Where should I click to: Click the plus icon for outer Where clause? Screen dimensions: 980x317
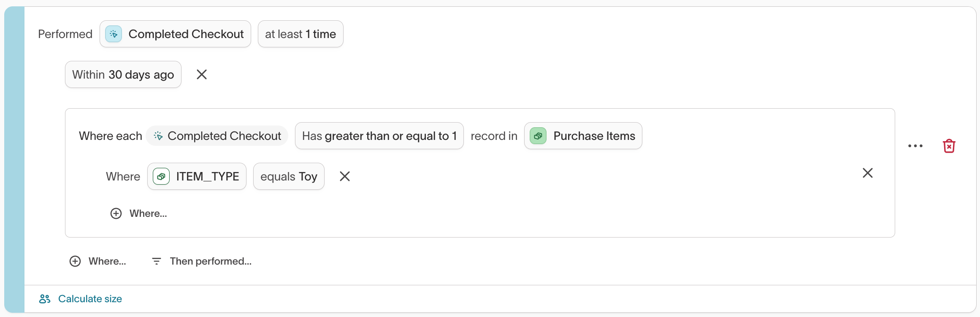click(x=75, y=261)
